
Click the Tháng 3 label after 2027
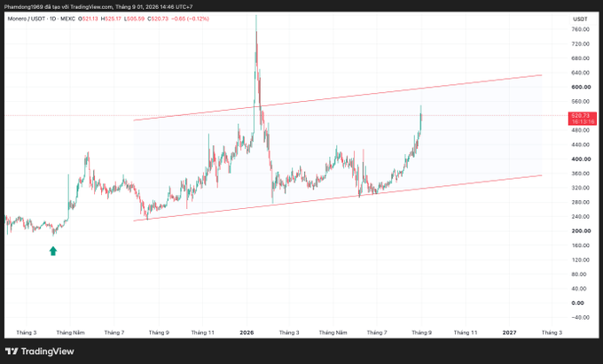point(552,332)
